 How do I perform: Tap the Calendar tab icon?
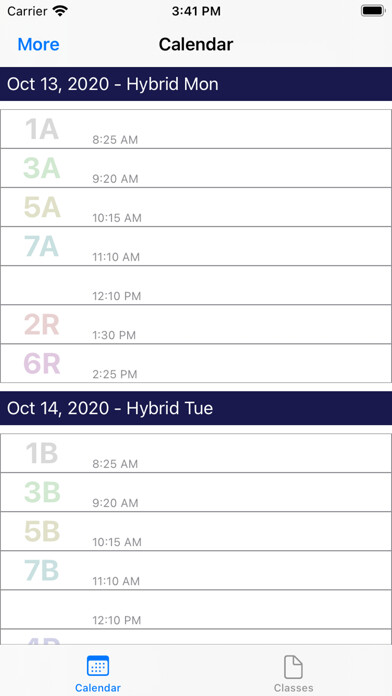[98, 666]
